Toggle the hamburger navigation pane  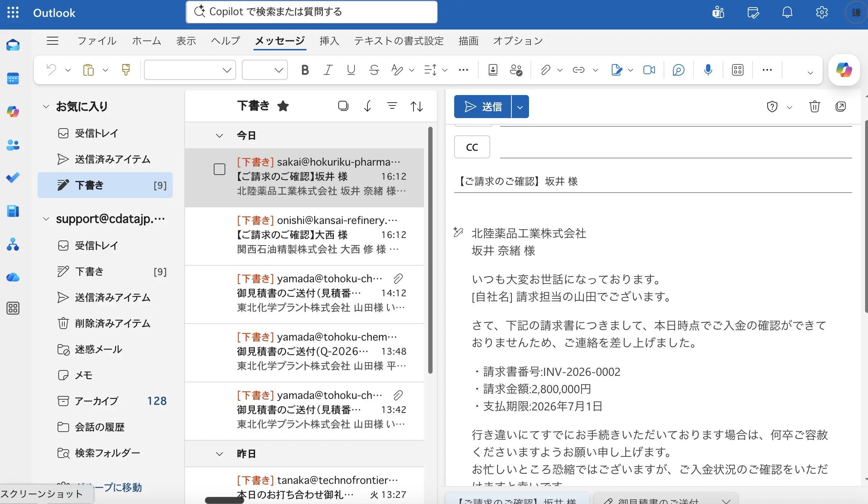pos(53,41)
